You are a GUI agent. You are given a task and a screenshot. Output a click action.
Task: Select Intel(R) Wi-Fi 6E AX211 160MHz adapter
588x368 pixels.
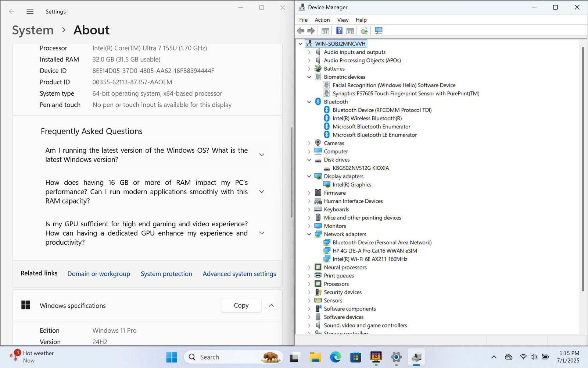[x=370, y=259]
